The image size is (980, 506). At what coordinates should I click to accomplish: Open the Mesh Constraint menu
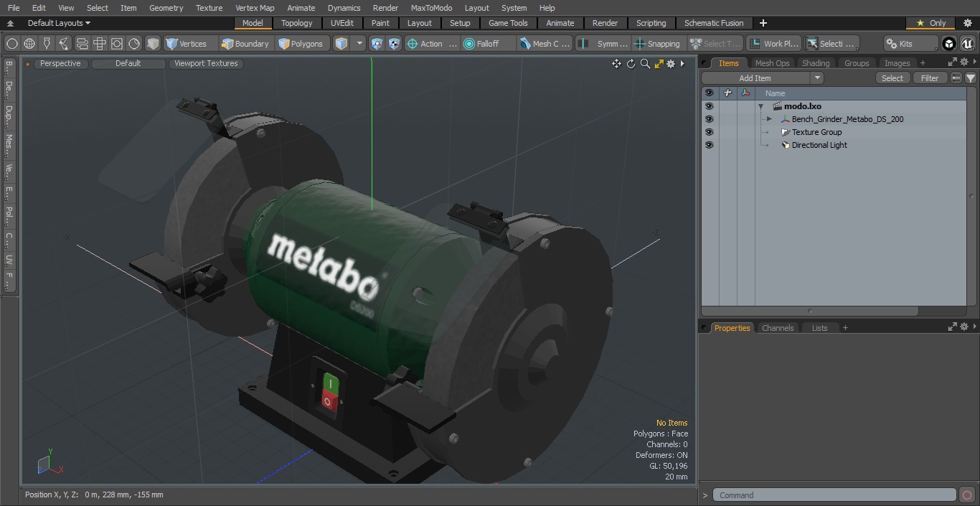coord(545,44)
